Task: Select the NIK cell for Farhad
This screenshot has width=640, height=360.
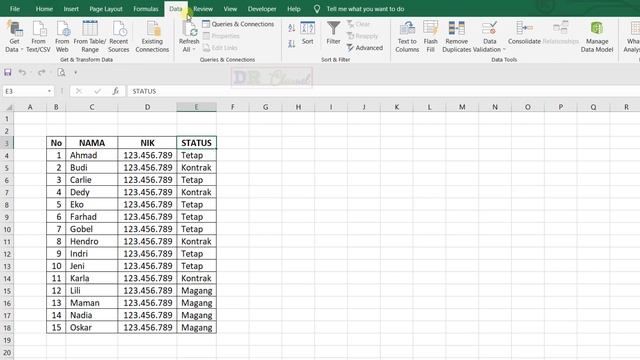Action: [147, 217]
